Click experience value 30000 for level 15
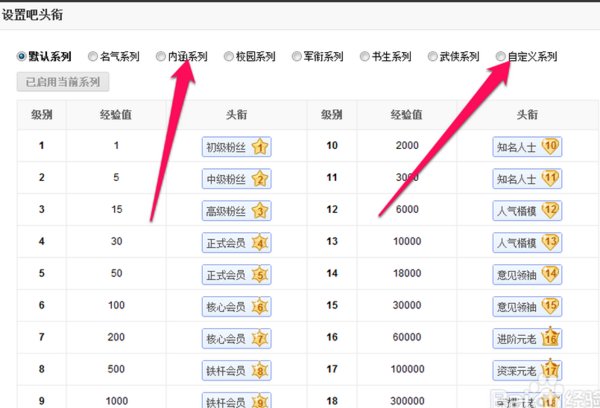This screenshot has height=408, width=600. [407, 305]
